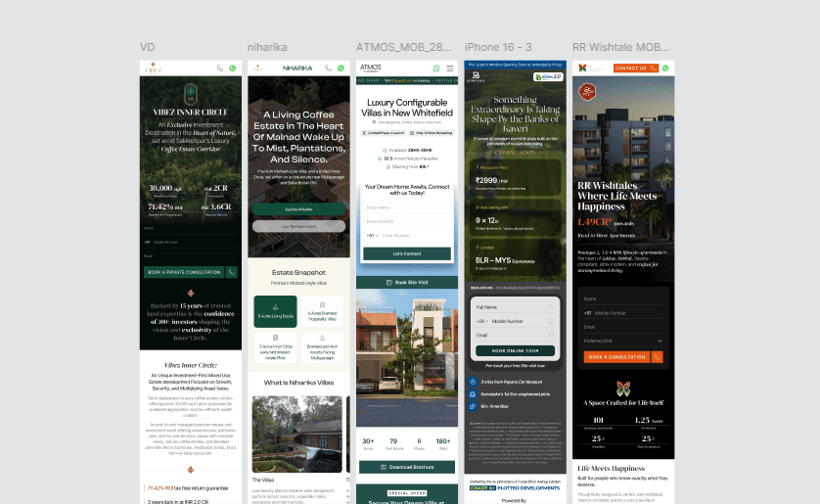Image resolution: width=820 pixels, height=504 pixels.
Task: Click Name field in VD form
Action: [191, 228]
